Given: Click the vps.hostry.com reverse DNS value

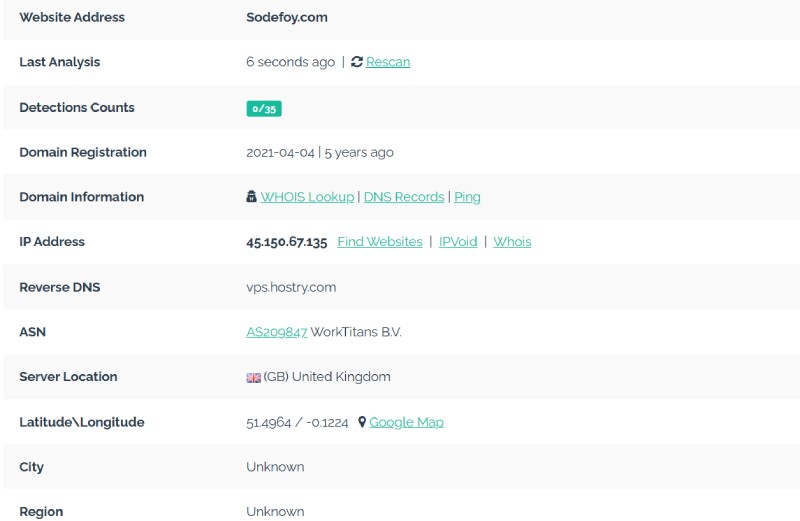Looking at the screenshot, I should point(291,287).
